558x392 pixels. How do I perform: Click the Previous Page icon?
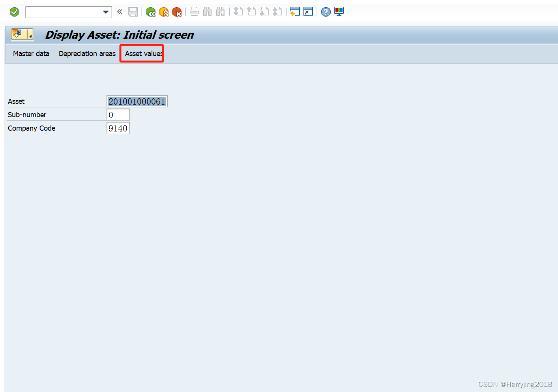coord(251,12)
